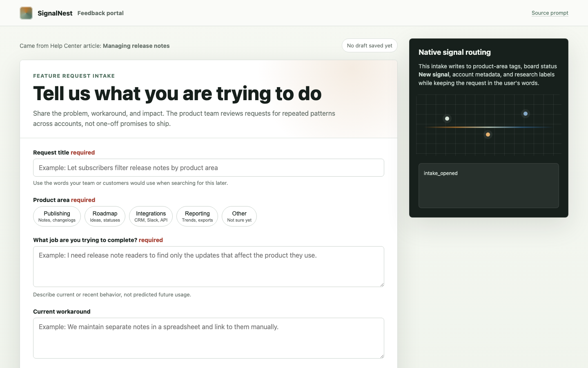Viewport: 588px width, 368px height.
Task: Click the white dot in routing graphic
Action: pyautogui.click(x=447, y=119)
